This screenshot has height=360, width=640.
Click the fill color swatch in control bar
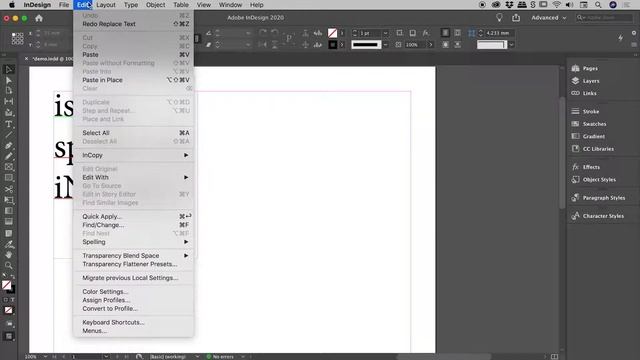(333, 33)
